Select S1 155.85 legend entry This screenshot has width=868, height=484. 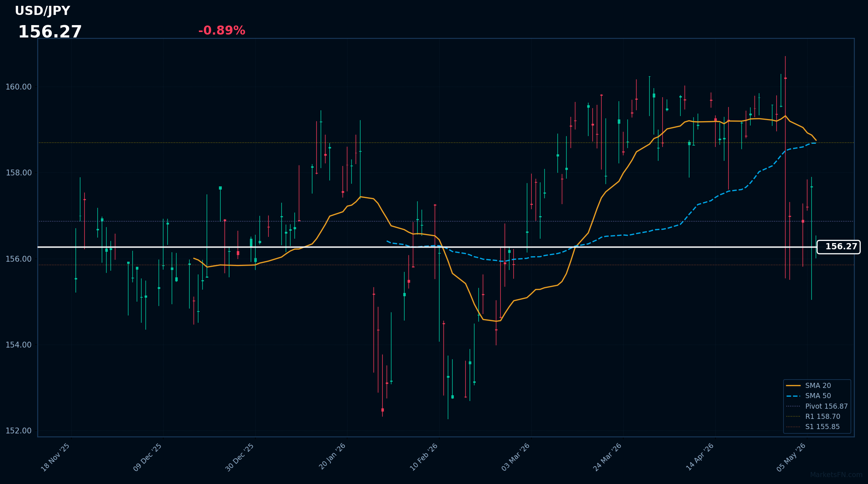pyautogui.click(x=813, y=427)
